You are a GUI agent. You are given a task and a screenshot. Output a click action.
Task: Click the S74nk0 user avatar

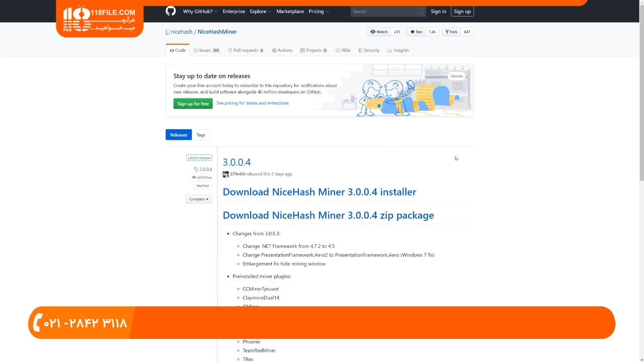click(x=225, y=174)
